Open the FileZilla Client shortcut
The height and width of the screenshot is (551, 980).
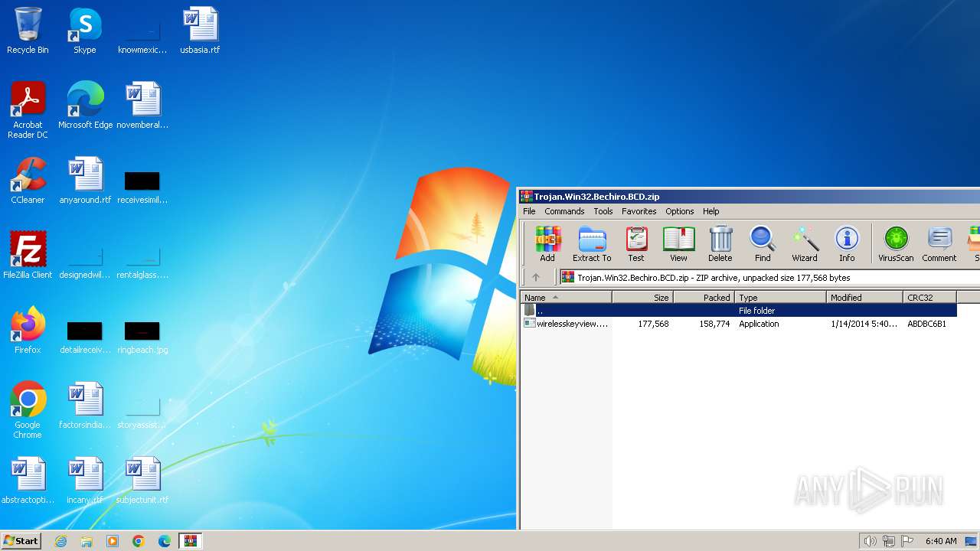(28, 256)
